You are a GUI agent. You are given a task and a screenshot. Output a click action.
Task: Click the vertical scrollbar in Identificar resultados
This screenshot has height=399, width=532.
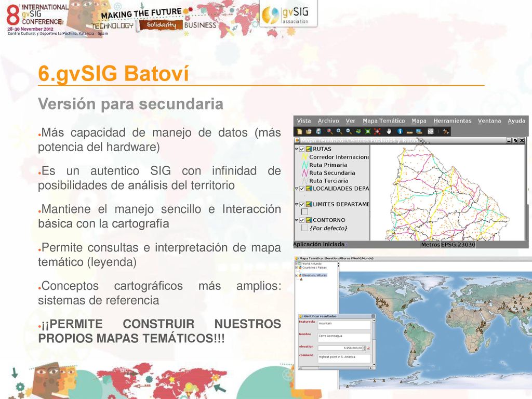click(x=374, y=343)
